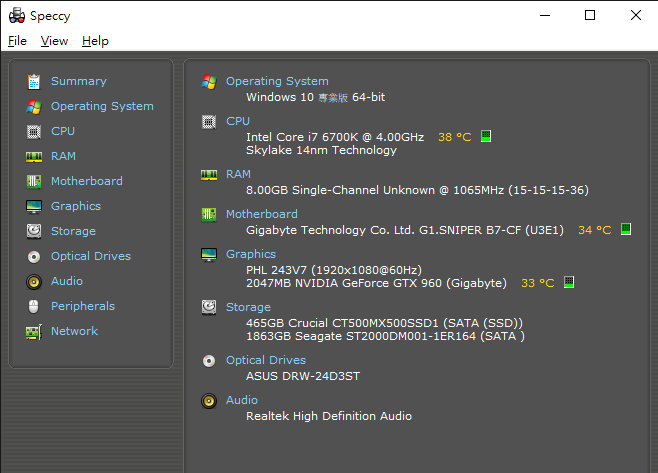Click the Storage hard drive sidebar icon
This screenshot has width=658, height=473.
pyautogui.click(x=34, y=231)
